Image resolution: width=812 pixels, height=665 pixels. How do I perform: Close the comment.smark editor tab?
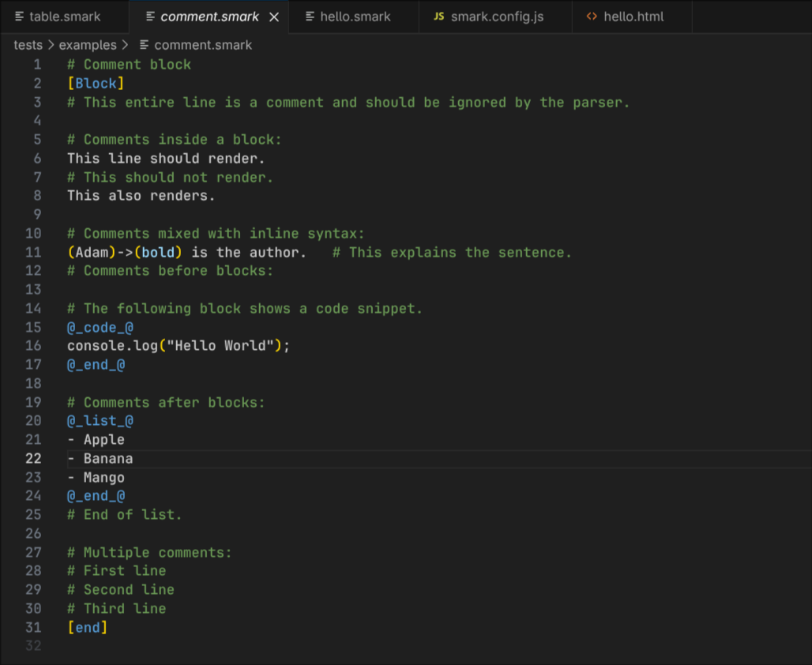pos(274,16)
